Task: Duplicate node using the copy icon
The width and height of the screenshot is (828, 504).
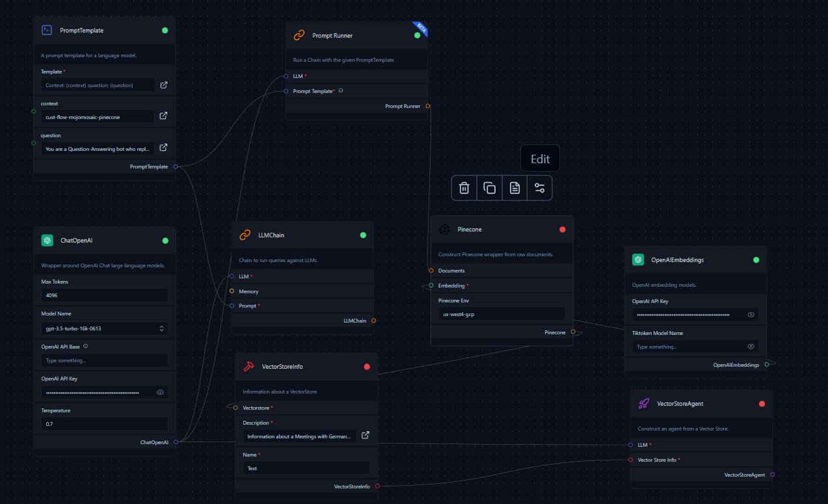Action: (x=489, y=188)
